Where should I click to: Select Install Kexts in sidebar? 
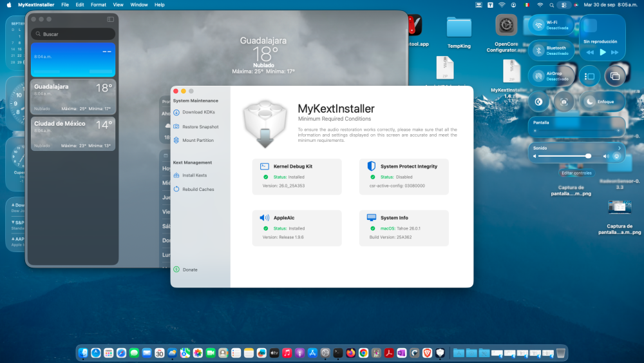tap(190, 175)
